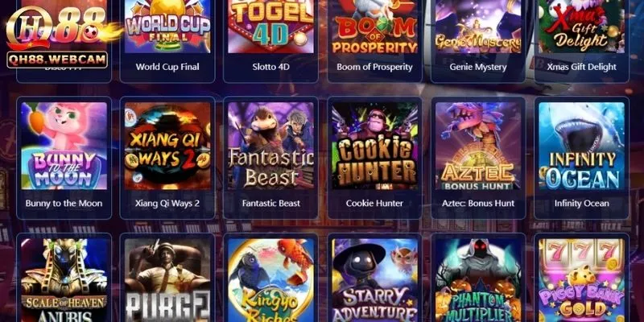Open Scale of Heaven Anubis thumbnail
The image size is (644, 322).
coord(64,280)
